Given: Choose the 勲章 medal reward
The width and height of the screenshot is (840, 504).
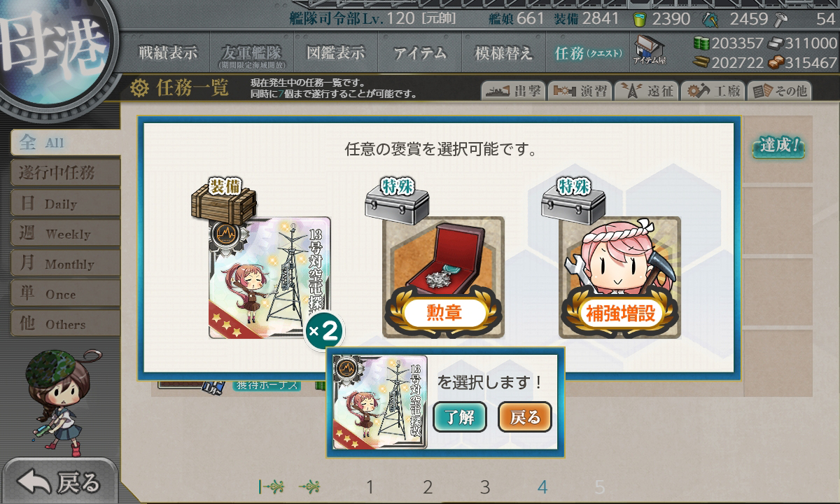Looking at the screenshot, I should 443,278.
